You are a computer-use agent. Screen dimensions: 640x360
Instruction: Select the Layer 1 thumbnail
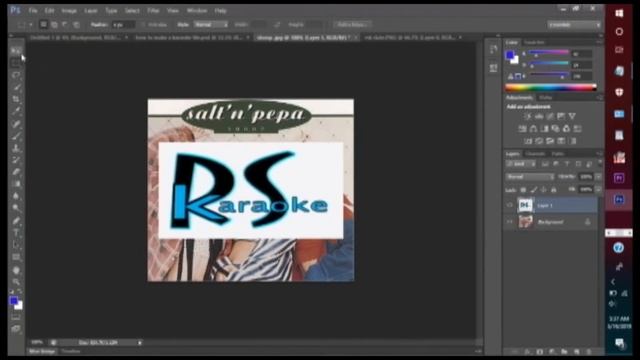[x=525, y=205]
